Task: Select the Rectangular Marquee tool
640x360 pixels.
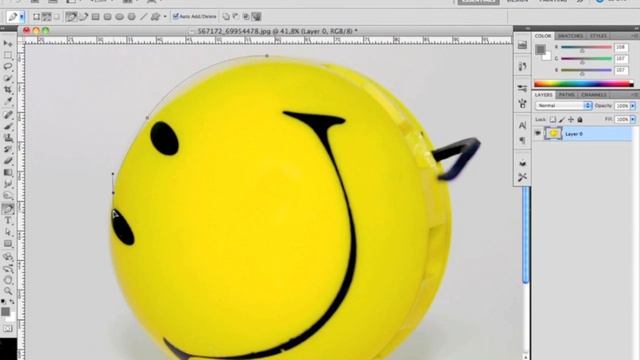Action: 8,55
